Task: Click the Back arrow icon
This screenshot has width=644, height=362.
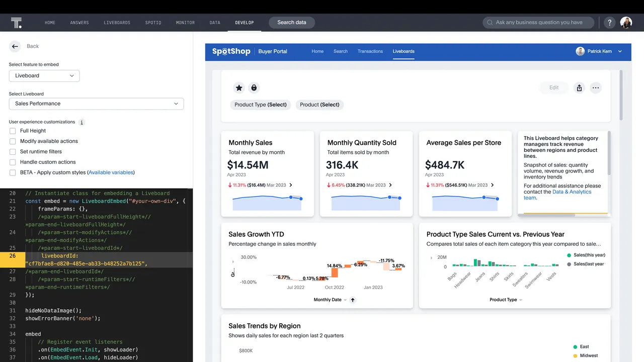Action: [15, 46]
